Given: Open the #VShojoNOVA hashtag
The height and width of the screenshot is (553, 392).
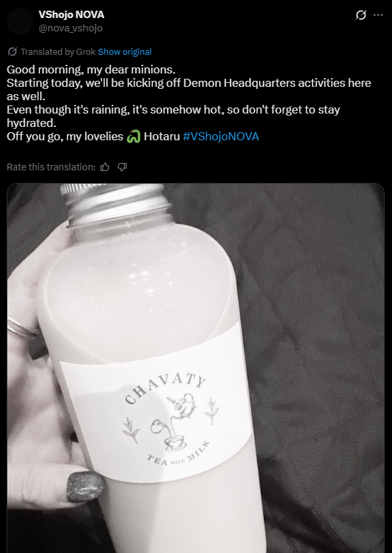Looking at the screenshot, I should point(221,136).
